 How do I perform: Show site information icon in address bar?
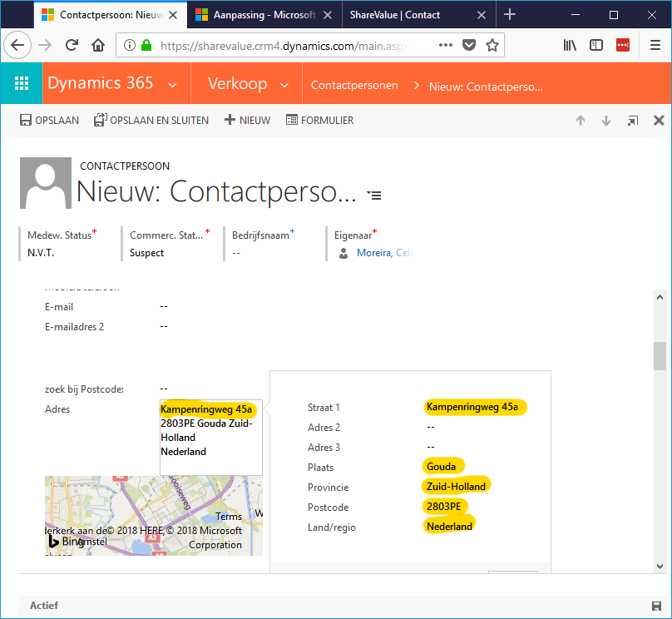click(x=130, y=45)
